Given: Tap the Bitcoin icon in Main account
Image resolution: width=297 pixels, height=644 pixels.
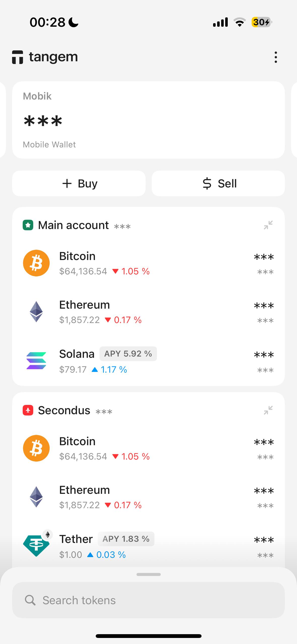Looking at the screenshot, I should tap(36, 263).
